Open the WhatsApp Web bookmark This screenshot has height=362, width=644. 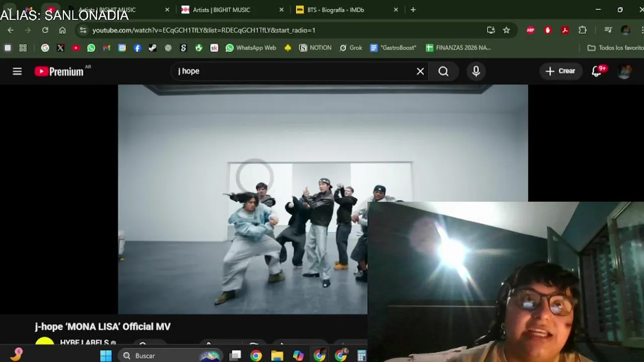tap(251, 48)
